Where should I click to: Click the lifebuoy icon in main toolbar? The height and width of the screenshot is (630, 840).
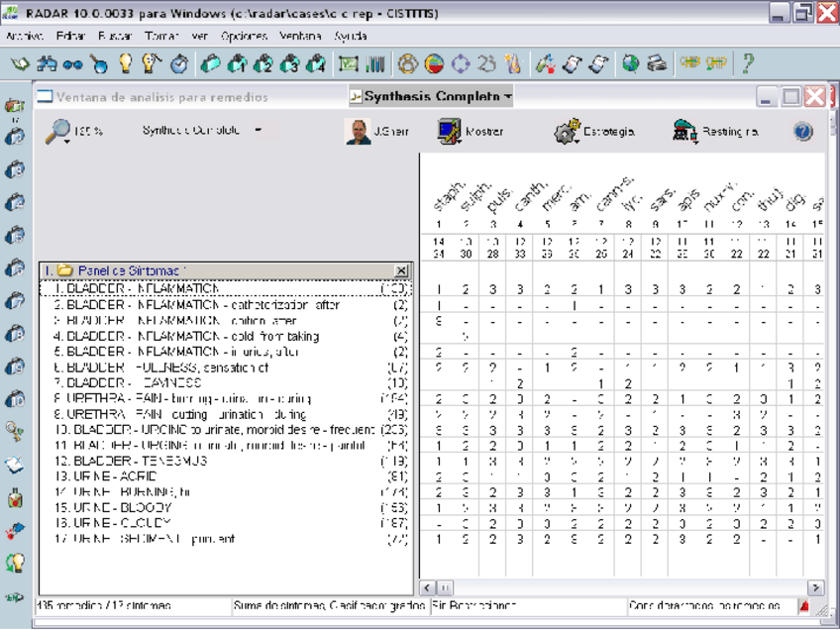point(407,63)
